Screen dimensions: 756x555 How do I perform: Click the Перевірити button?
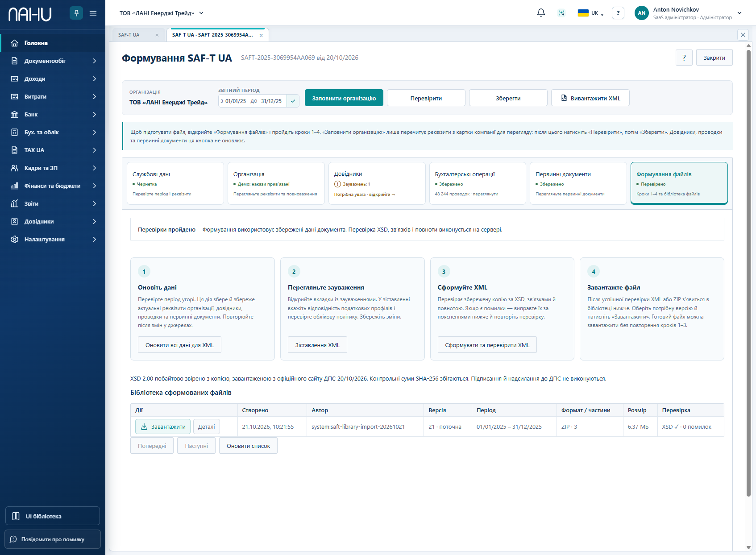(426, 98)
